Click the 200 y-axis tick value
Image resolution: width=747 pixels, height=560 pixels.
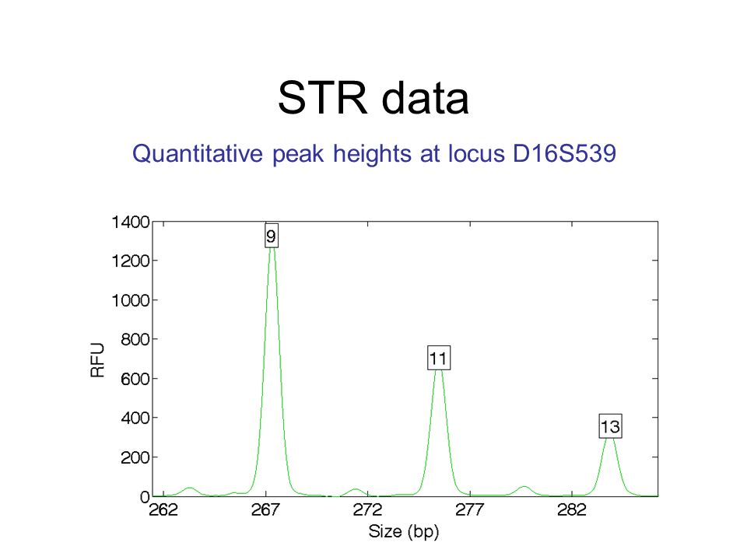coord(135,457)
